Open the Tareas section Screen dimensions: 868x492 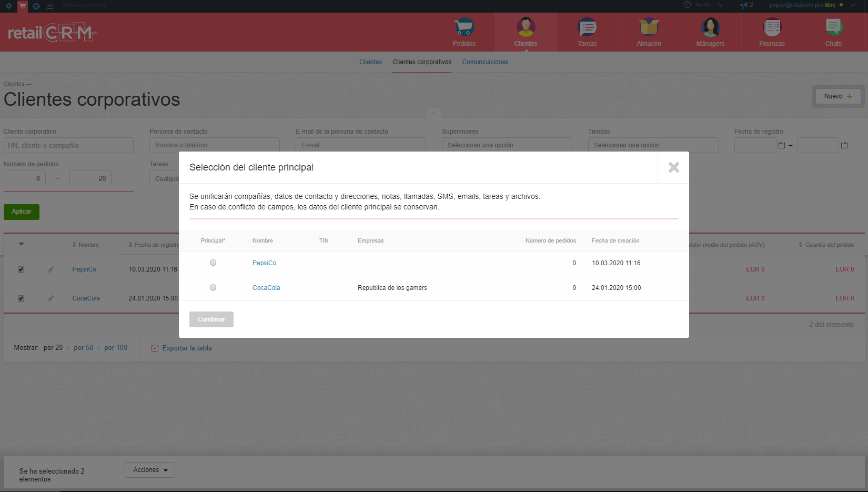pos(587,32)
